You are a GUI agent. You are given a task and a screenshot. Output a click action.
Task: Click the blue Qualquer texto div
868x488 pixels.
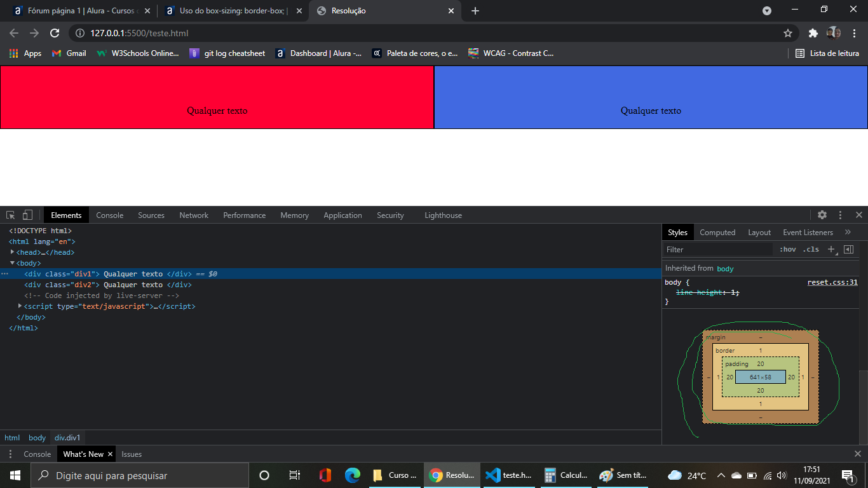point(651,97)
